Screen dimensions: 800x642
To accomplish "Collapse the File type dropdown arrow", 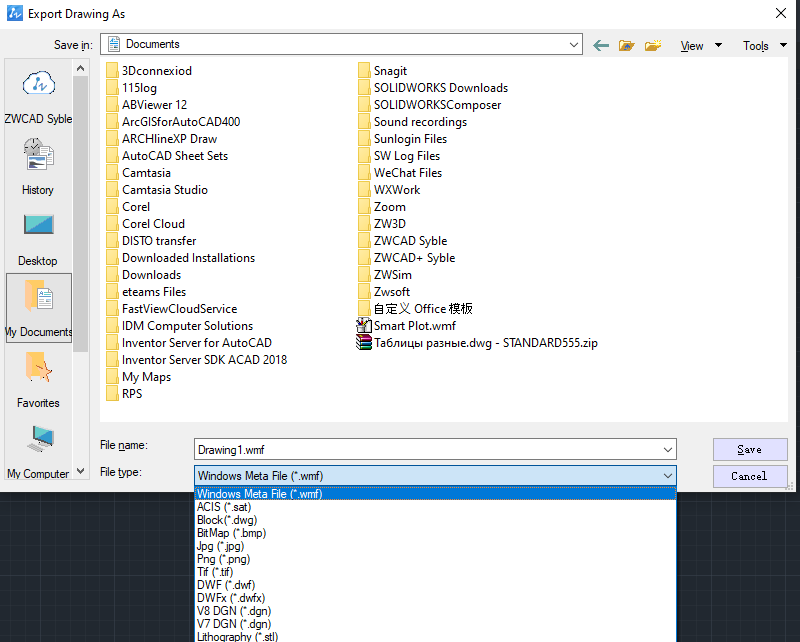I will [667, 476].
